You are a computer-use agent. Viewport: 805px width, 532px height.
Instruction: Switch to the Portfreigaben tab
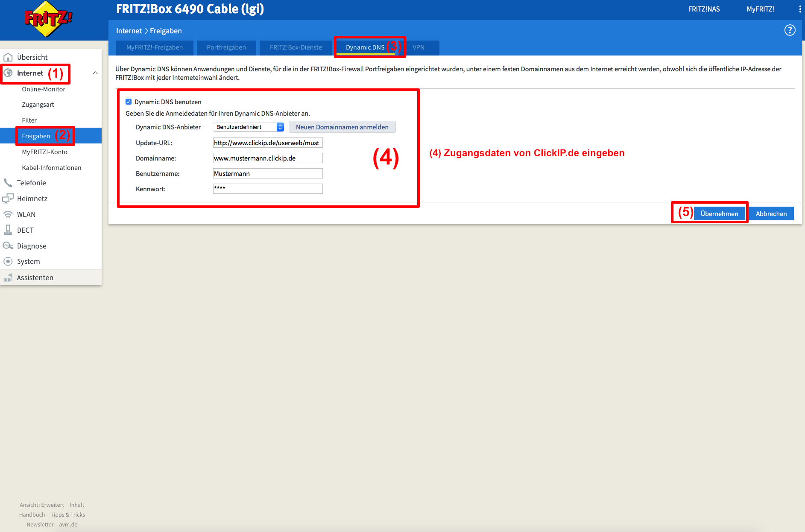click(x=226, y=47)
